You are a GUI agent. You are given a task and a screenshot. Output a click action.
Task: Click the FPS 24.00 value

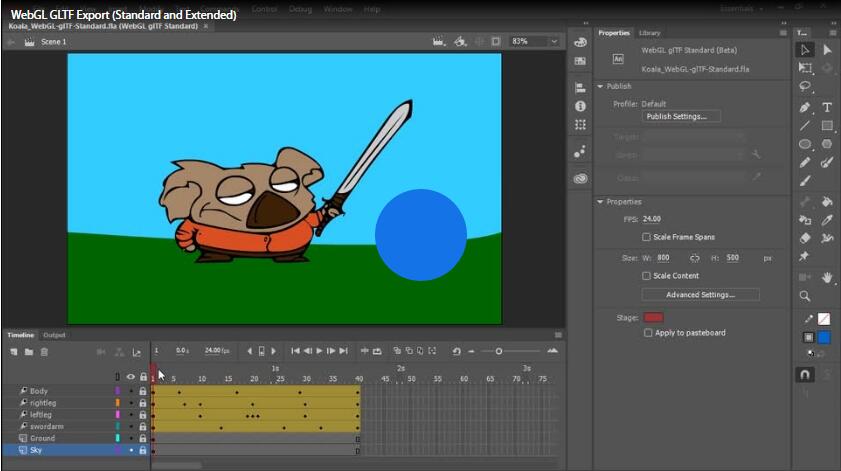point(652,219)
